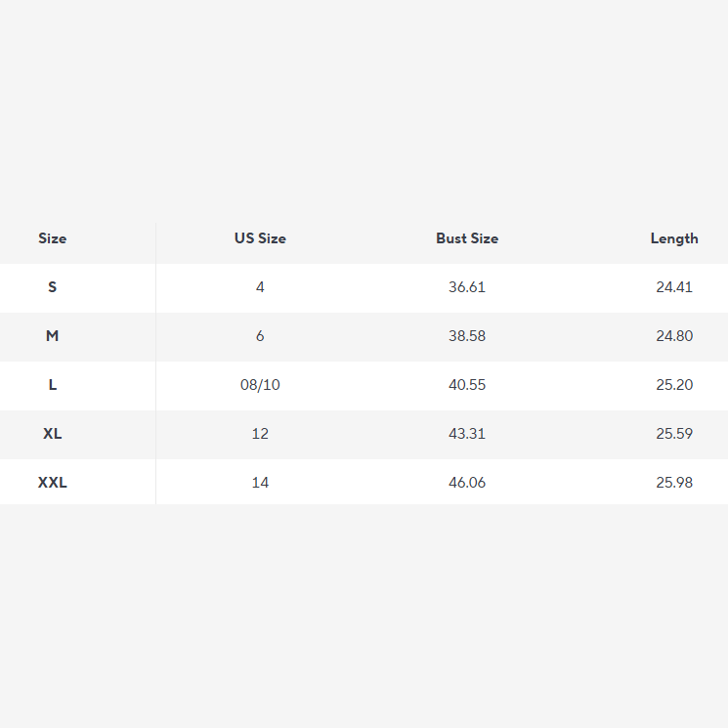
Task: Select the XL size row label
Action: tap(53, 434)
